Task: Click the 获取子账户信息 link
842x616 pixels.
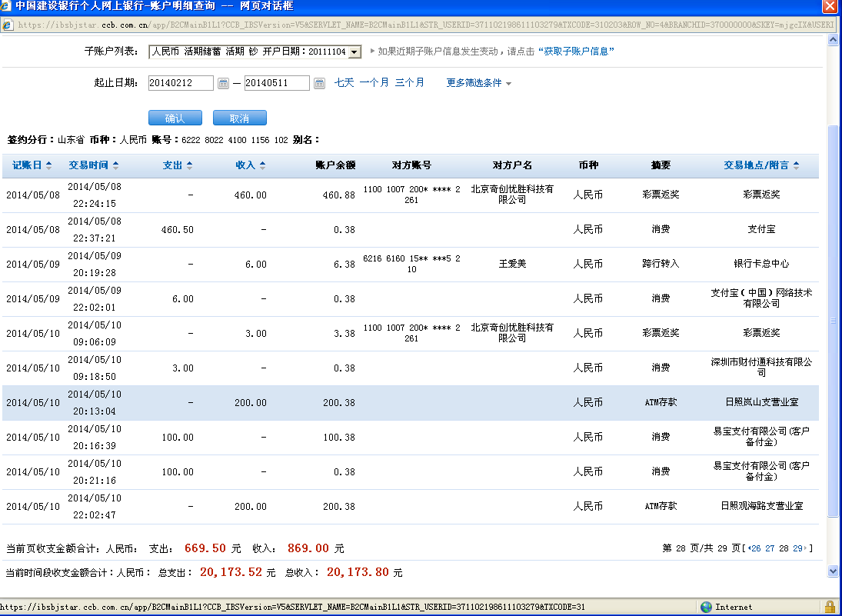Action: tap(575, 52)
